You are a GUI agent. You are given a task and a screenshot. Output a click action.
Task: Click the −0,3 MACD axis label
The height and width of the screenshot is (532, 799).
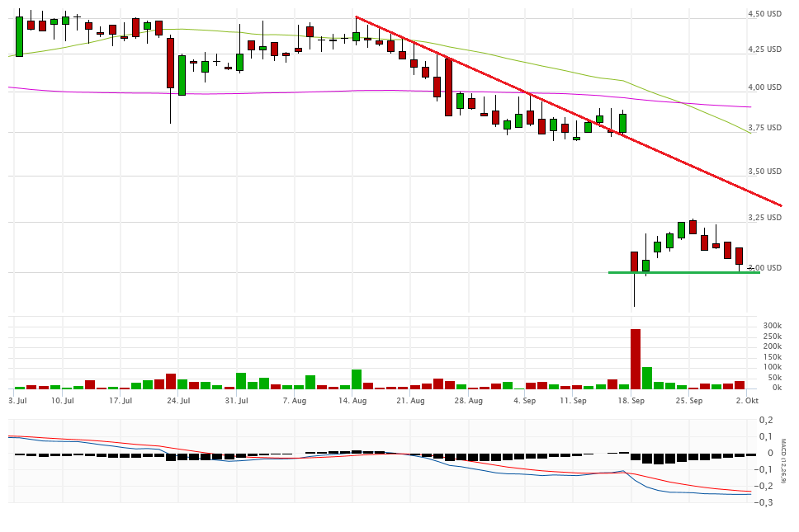pyautogui.click(x=764, y=502)
